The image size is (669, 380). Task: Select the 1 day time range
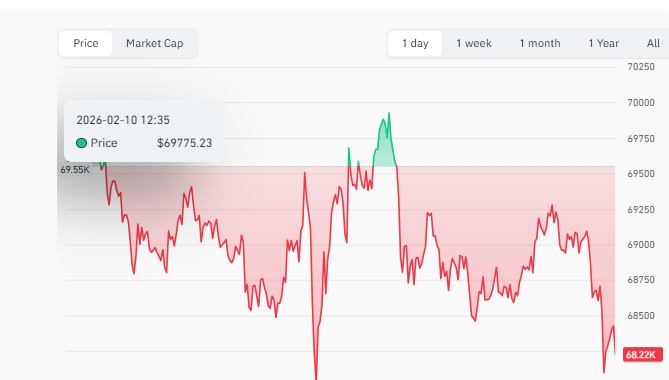point(415,43)
